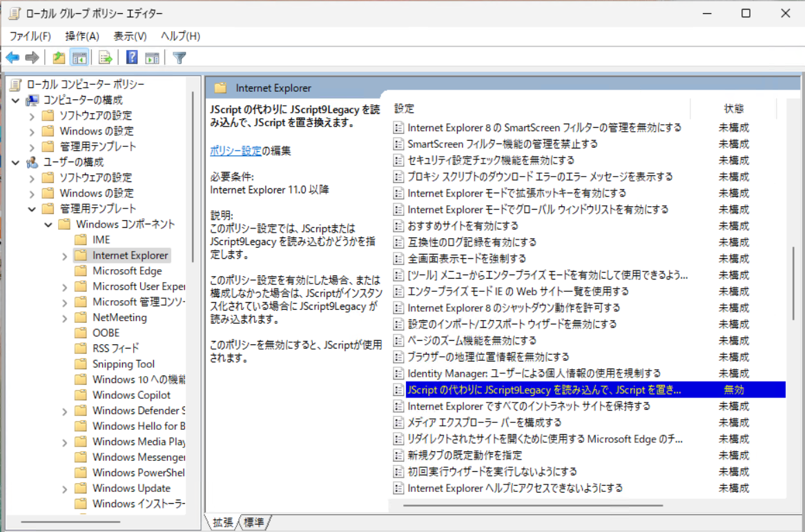Image resolution: width=805 pixels, height=532 pixels.
Task: Switch to the 拡張 tab
Action: point(223,522)
